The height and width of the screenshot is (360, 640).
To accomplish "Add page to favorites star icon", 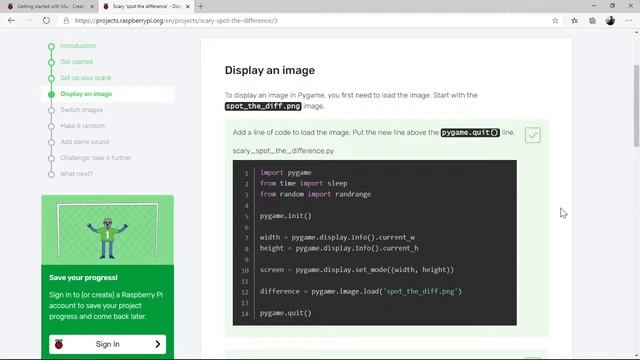I will click(555, 20).
